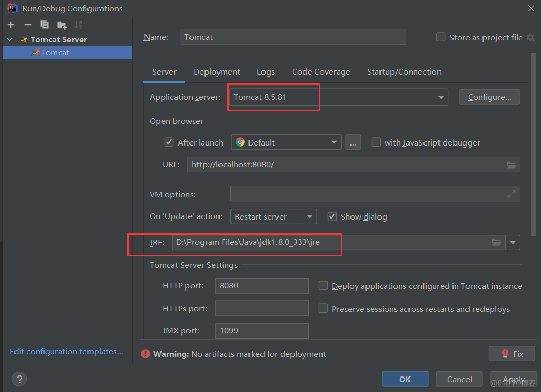
Task: Open the JRE path dropdown arrow
Action: pyautogui.click(x=513, y=242)
